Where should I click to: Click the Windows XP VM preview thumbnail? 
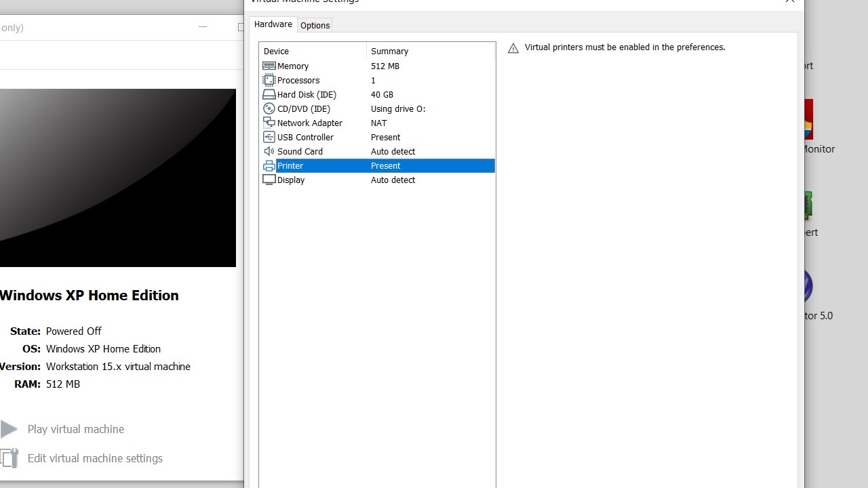(x=117, y=178)
